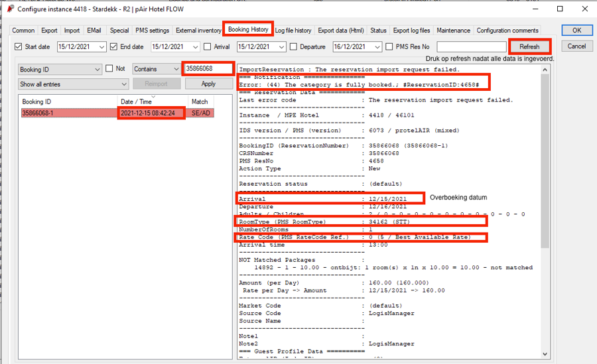Click the log scrollbar up arrow
This screenshot has height=364, width=597.
pos(545,70)
